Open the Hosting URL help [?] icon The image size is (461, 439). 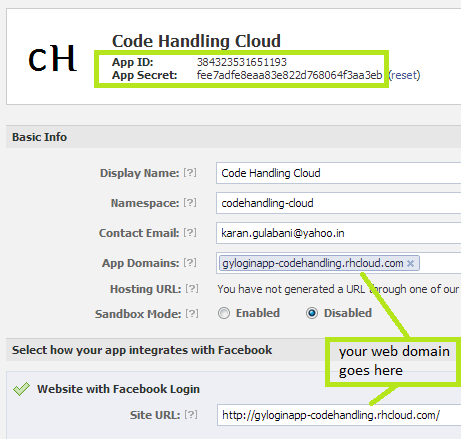[x=192, y=289]
